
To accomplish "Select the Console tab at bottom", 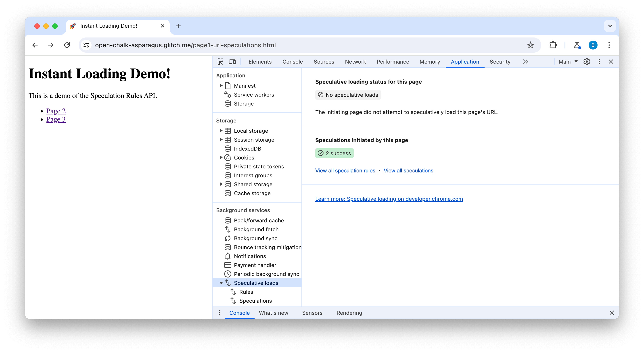I will [240, 313].
